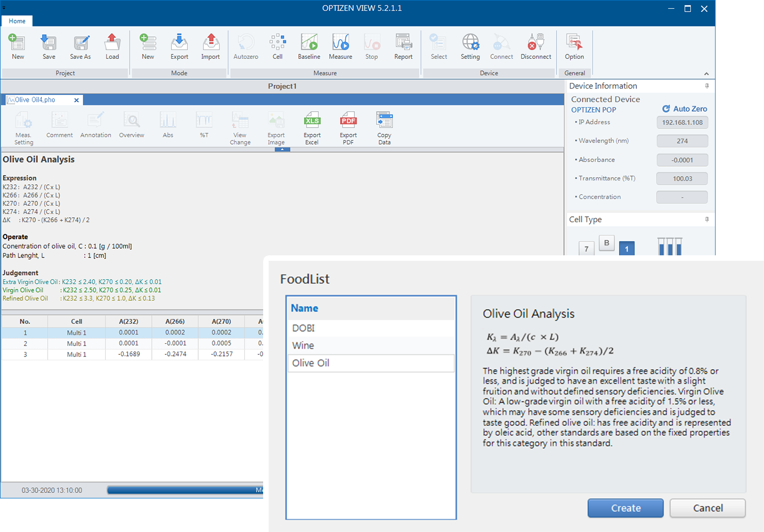This screenshot has height=532, width=764.
Task: Click the Cell column header
Action: (x=77, y=321)
